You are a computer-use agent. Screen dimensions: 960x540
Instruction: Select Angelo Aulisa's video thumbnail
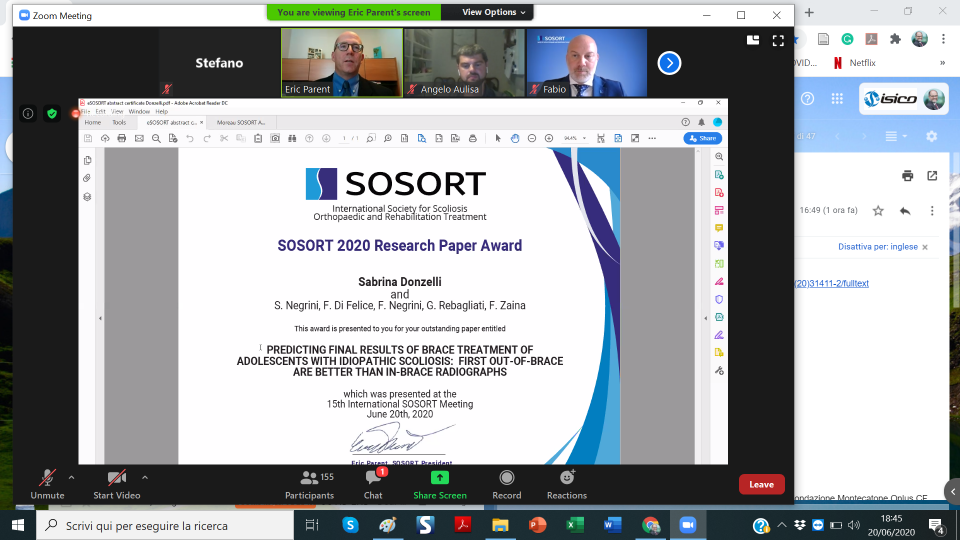[465, 62]
